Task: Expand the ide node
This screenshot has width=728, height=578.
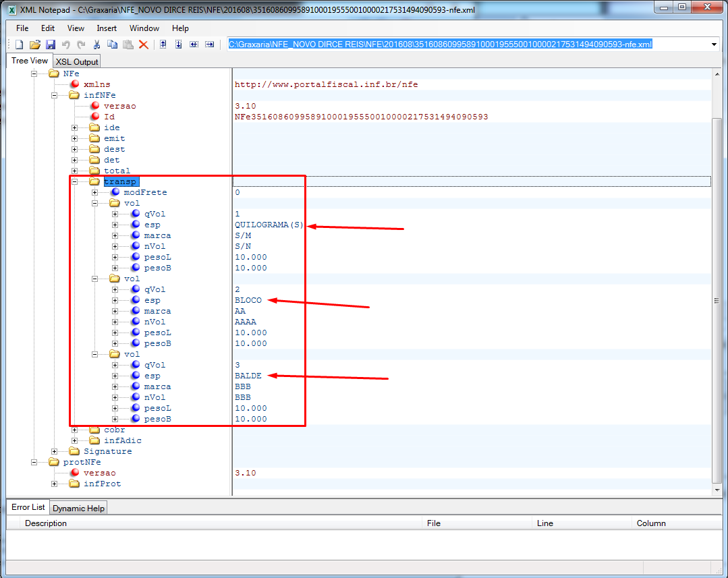Action: point(74,127)
